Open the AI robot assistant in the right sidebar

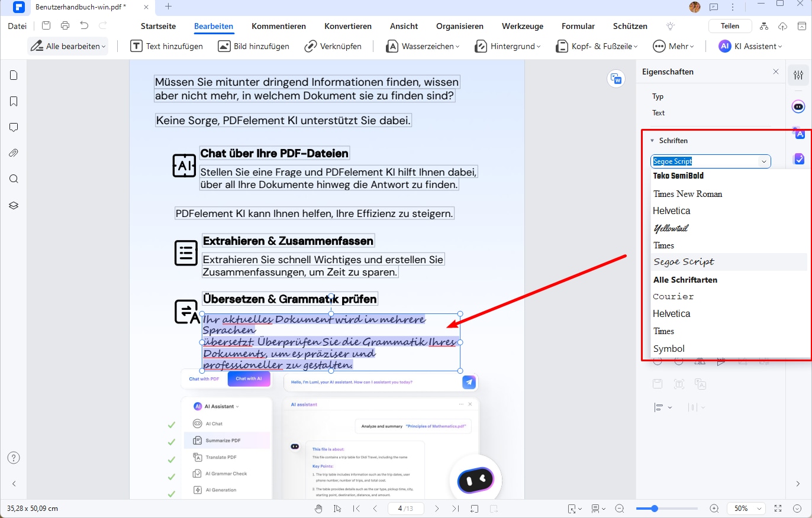tap(799, 106)
